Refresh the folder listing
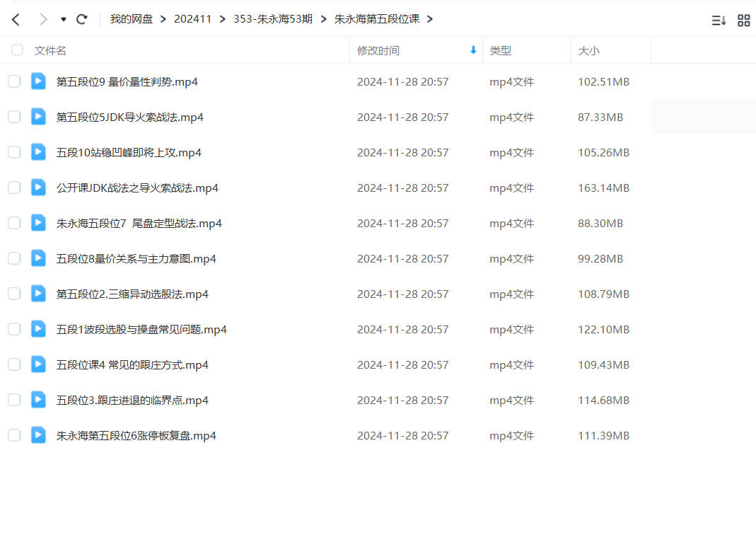This screenshot has width=756, height=535. pos(82,19)
